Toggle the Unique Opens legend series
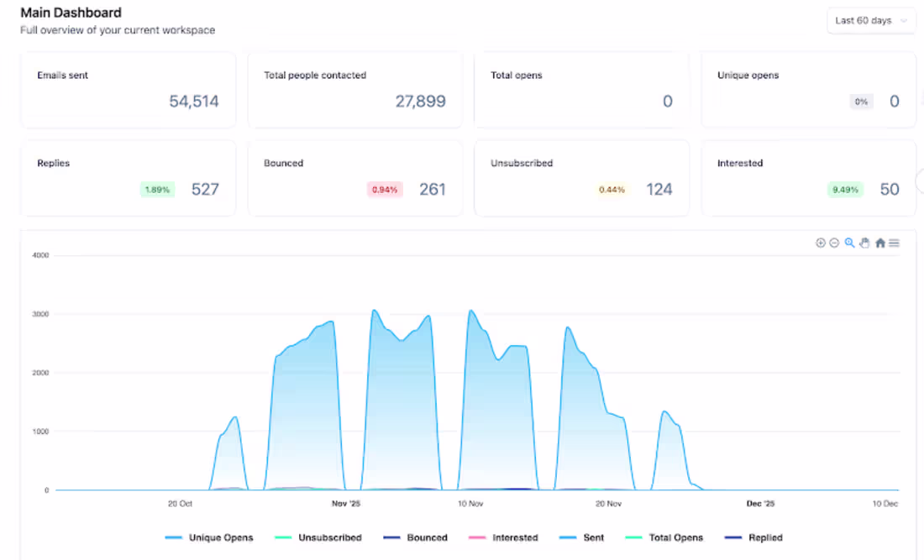The height and width of the screenshot is (560, 924). click(x=208, y=537)
